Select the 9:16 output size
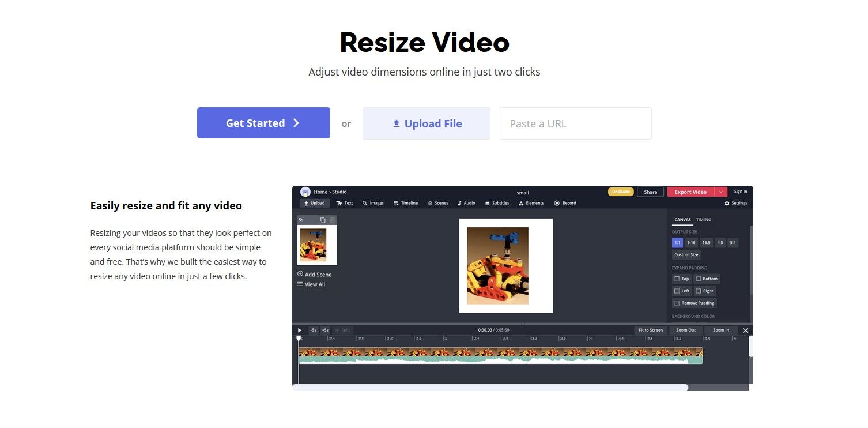Screen dimensions: 868x428 click(x=691, y=243)
